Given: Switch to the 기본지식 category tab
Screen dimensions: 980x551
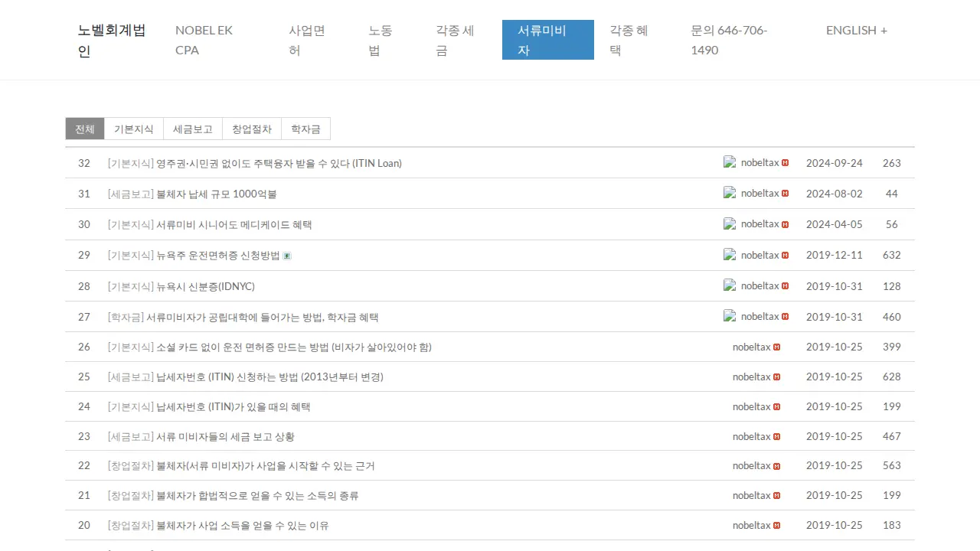Looking at the screenshot, I should point(134,129).
